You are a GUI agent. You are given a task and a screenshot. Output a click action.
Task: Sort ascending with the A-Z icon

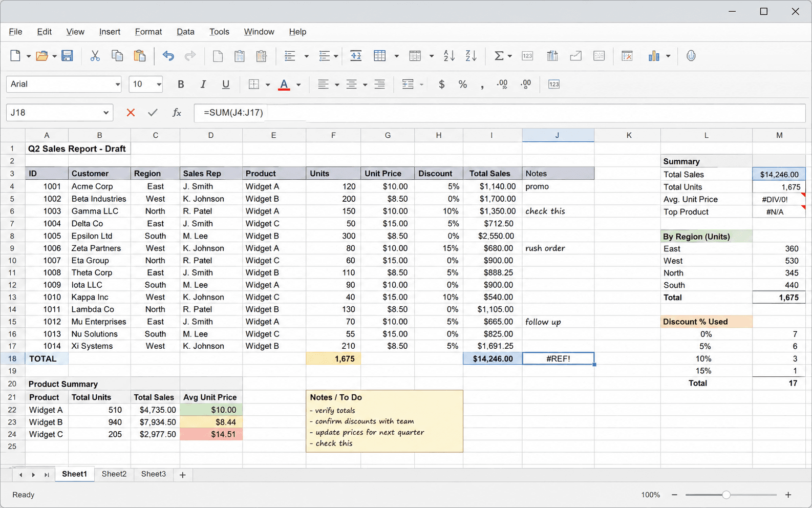(x=449, y=56)
